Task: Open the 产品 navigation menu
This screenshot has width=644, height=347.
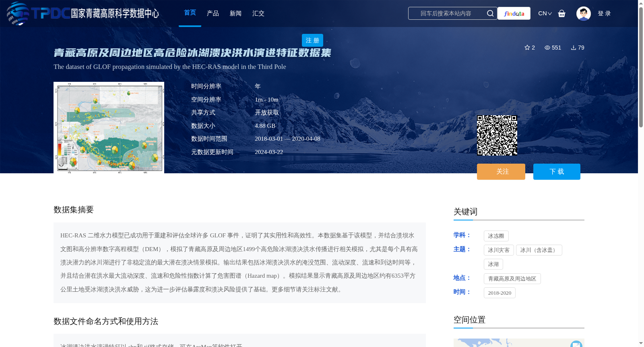Action: click(213, 13)
